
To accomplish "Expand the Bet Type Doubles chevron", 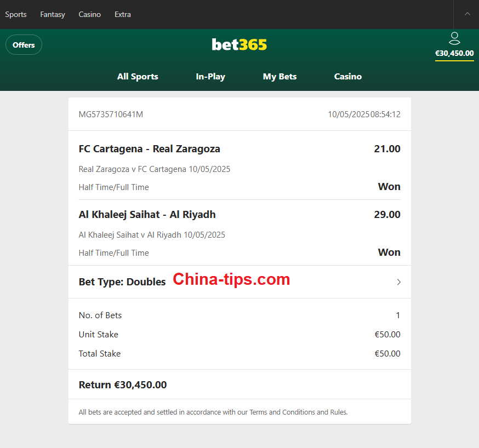I will pyautogui.click(x=398, y=282).
